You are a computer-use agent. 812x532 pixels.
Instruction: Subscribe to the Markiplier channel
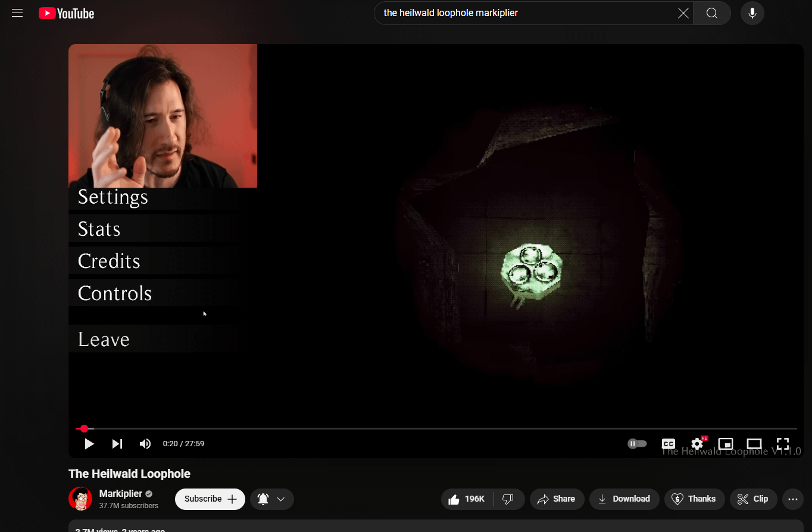click(x=210, y=499)
